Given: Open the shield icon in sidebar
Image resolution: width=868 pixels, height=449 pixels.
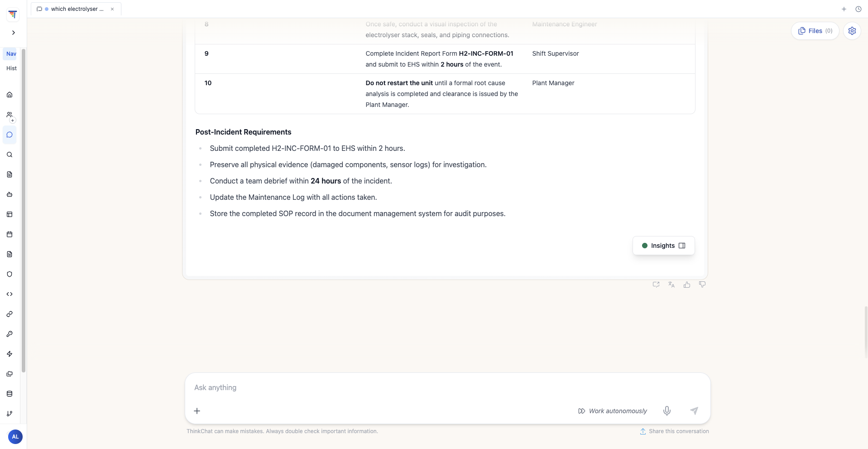Looking at the screenshot, I should [x=10, y=274].
